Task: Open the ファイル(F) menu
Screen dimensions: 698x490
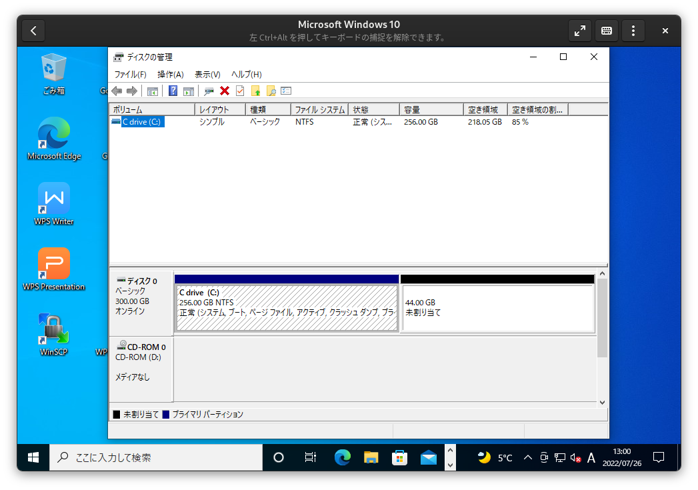Action: point(130,74)
